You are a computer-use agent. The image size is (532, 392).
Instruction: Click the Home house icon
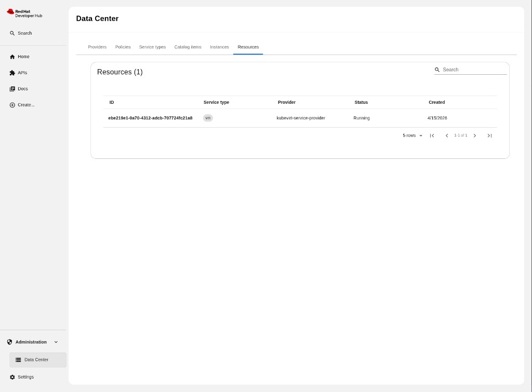tap(12, 57)
